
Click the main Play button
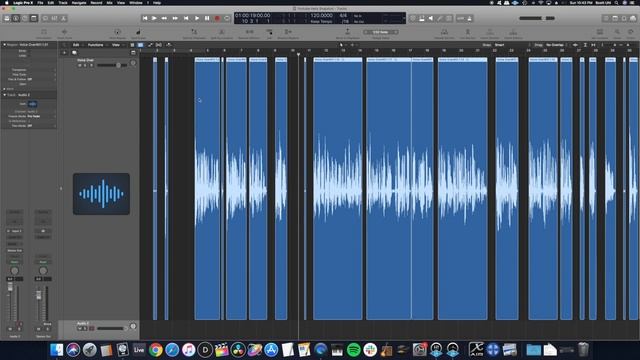coord(197,18)
